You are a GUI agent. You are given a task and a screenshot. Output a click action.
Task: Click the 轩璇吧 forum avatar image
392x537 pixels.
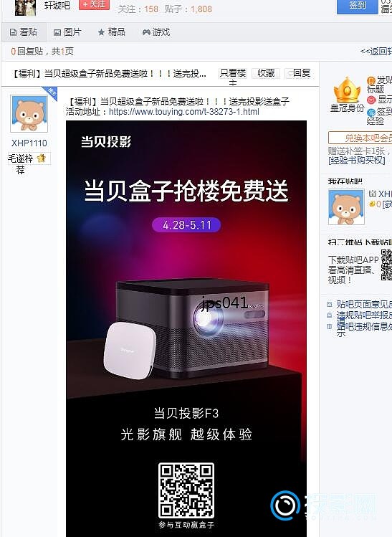25,8
